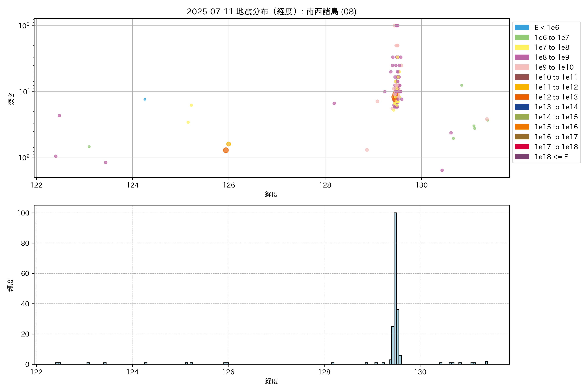
Task: Click the yellow '1e7 to 1e8' legend swatch
Action: pyautogui.click(x=522, y=47)
